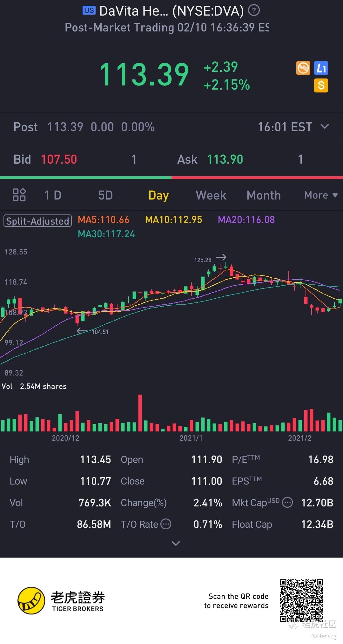Tap the Open value 111.90
The height and width of the screenshot is (644, 343).
coord(207,459)
